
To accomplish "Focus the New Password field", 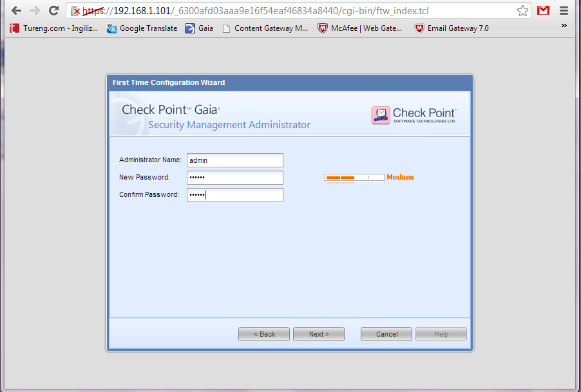I will [235, 178].
